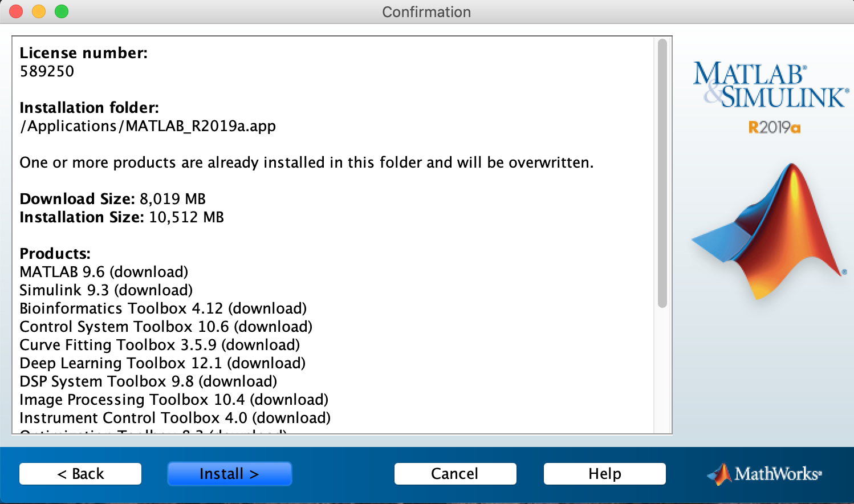Click the Install button
854x504 pixels.
coord(229,473)
